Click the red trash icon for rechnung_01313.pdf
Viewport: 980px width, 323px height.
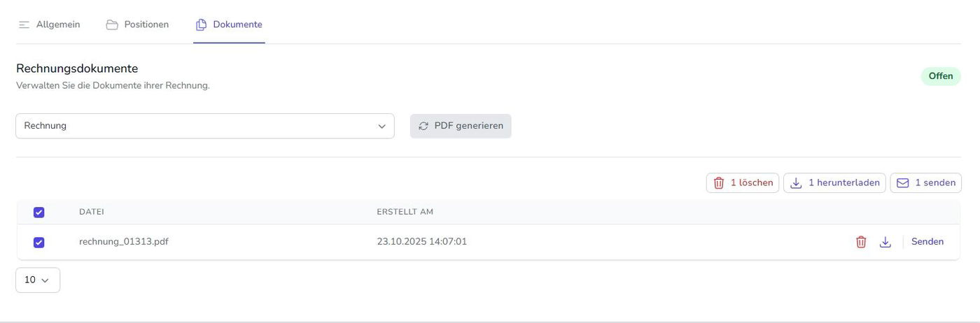[x=861, y=242]
